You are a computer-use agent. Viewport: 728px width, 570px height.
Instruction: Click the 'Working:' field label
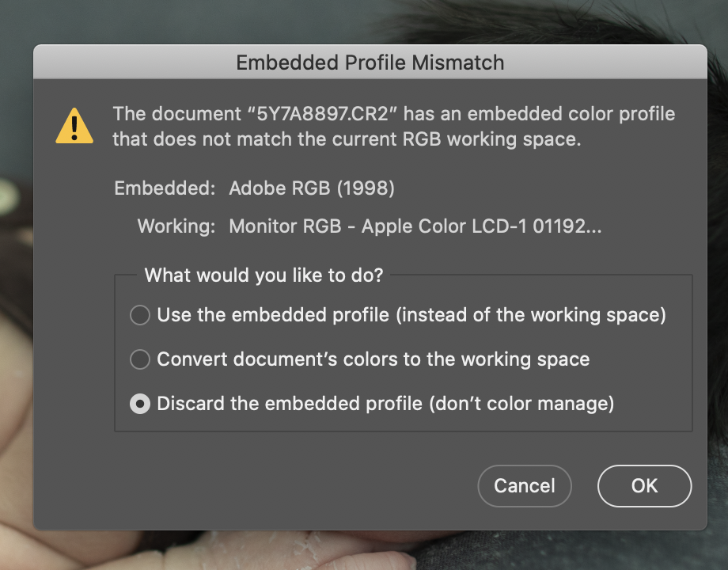176,226
